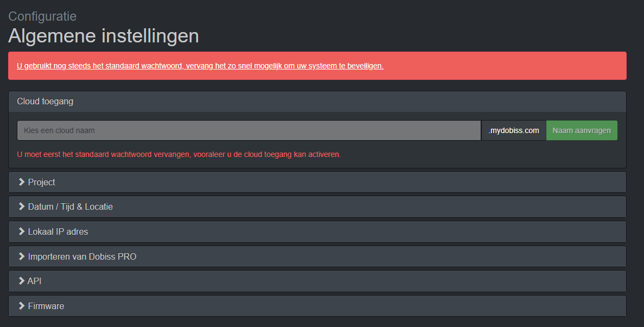
Task: Follow the default password warning link
Action: 200,66
